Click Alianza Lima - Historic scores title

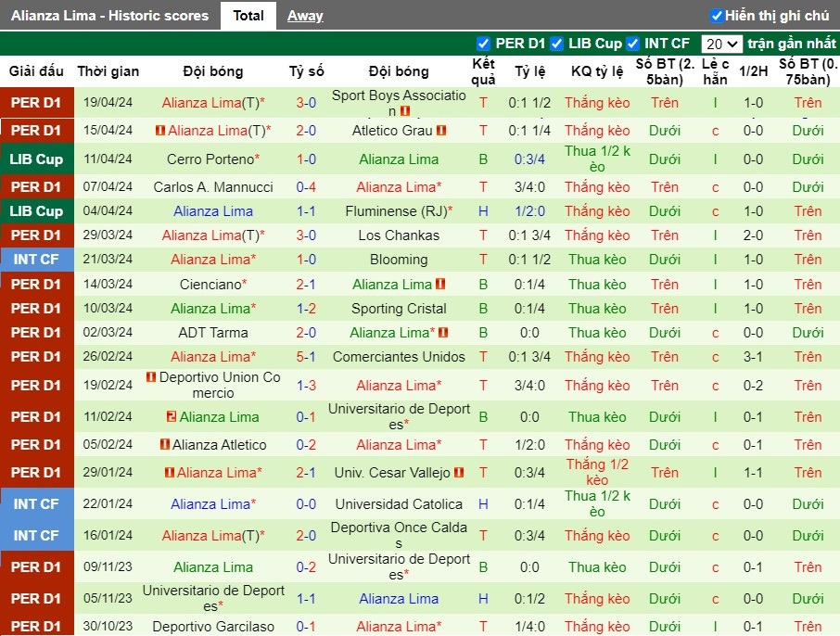click(x=109, y=16)
